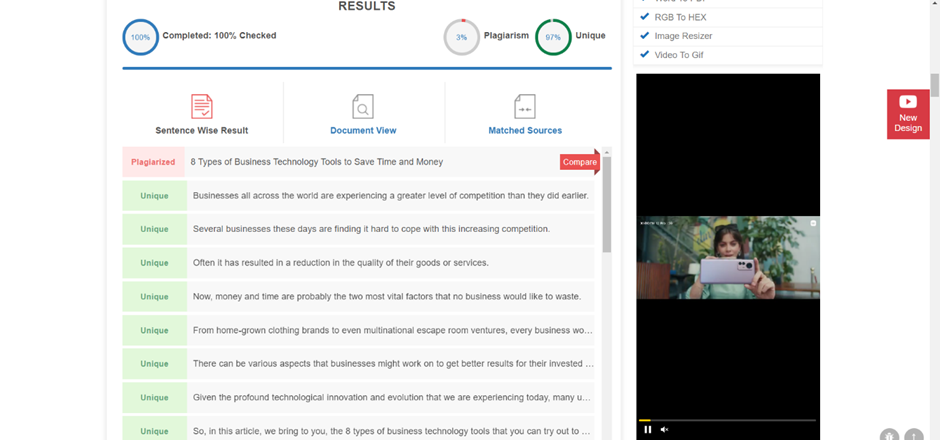
Task: Click the RESULTS heading
Action: pos(367,6)
